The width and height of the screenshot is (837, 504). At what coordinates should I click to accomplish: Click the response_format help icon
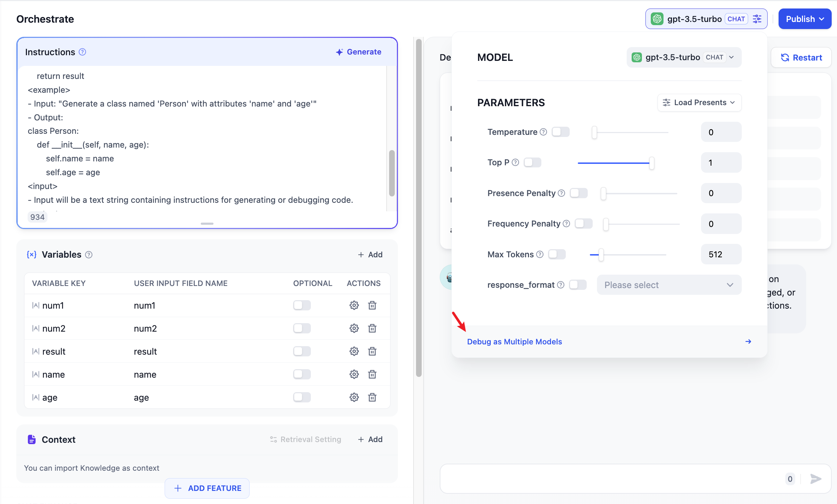tap(561, 285)
